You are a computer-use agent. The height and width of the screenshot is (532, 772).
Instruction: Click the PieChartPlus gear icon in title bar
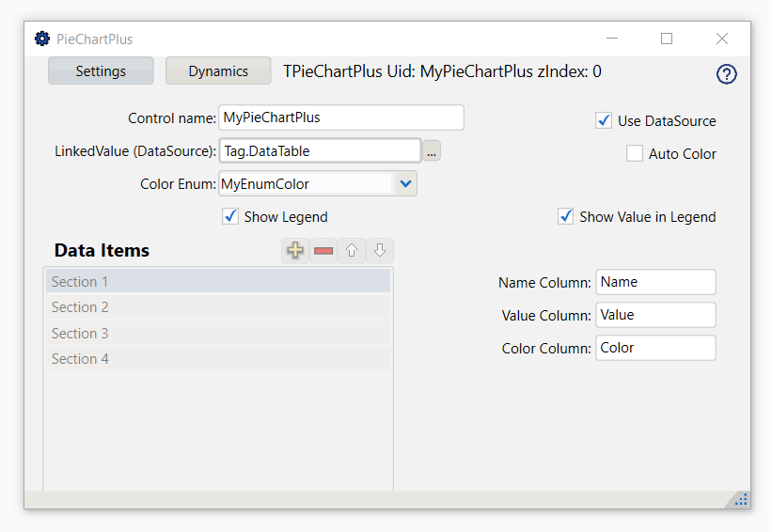tap(42, 39)
